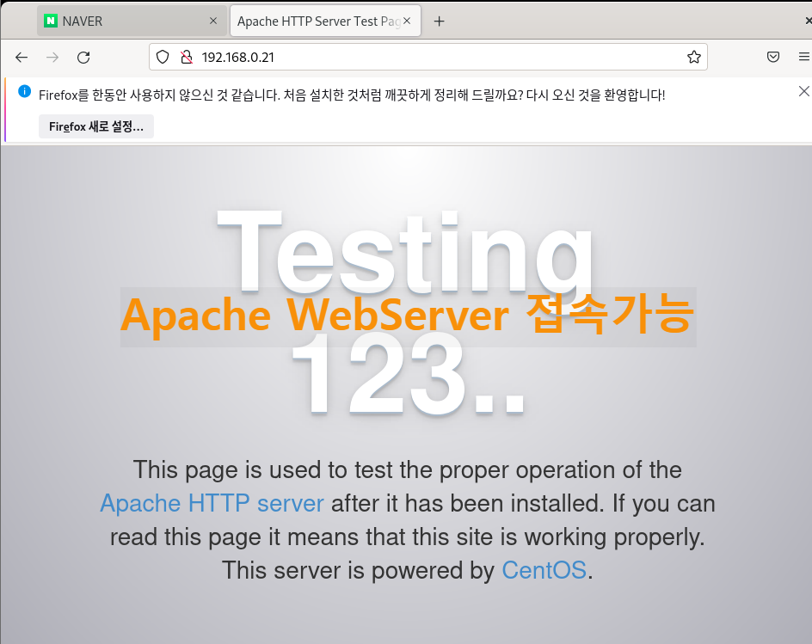The height and width of the screenshot is (644, 812).
Task: Follow the CentOS link
Action: [544, 571]
